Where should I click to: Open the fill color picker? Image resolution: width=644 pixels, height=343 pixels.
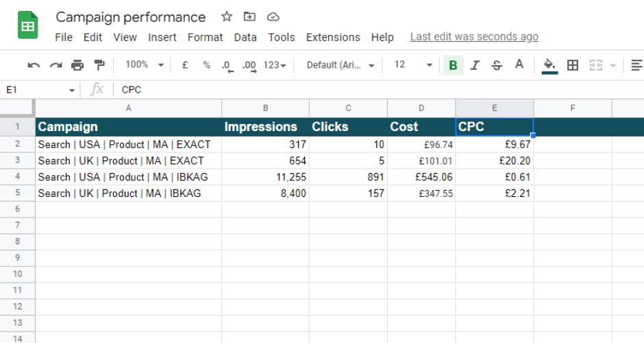549,65
